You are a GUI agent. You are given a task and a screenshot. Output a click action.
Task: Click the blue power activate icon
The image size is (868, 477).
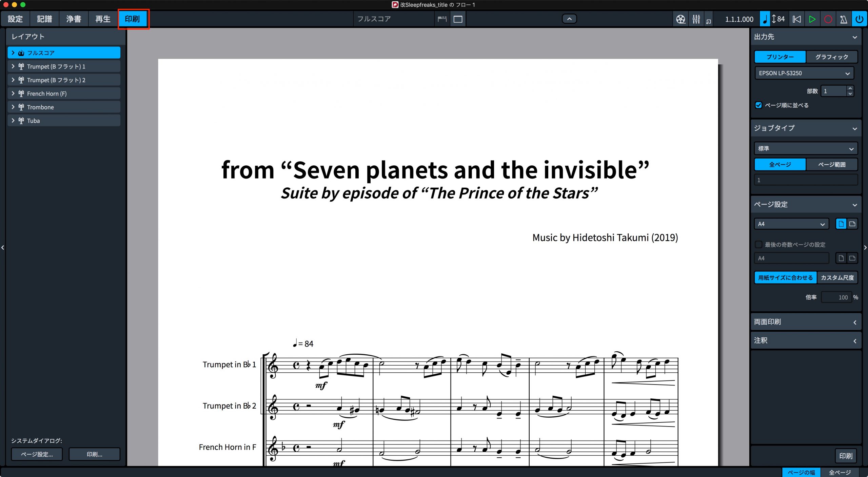pyautogui.click(x=859, y=19)
